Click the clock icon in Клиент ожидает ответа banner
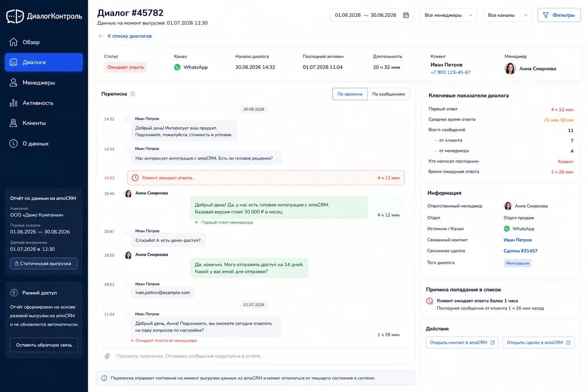This screenshot has width=588, height=392. (135, 178)
